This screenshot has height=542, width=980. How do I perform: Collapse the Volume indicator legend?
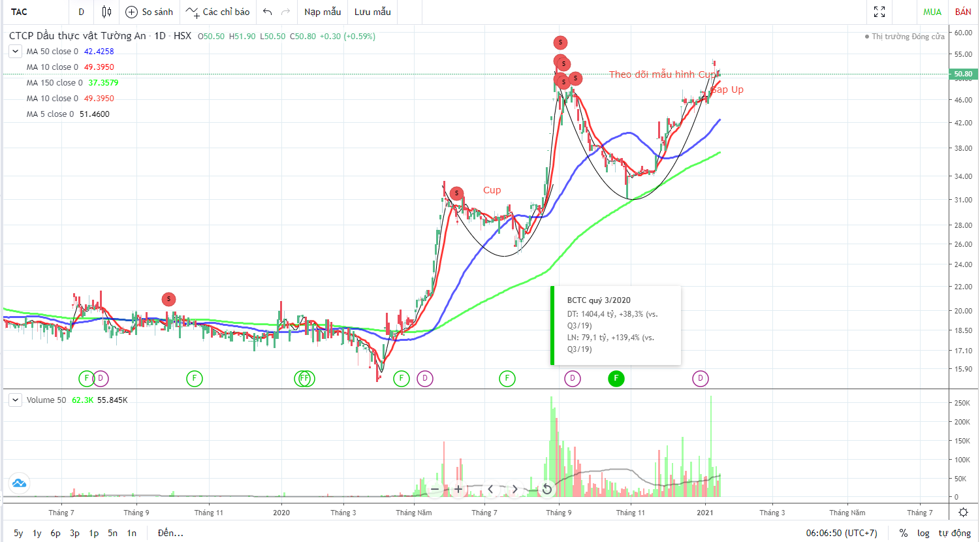pyautogui.click(x=16, y=400)
